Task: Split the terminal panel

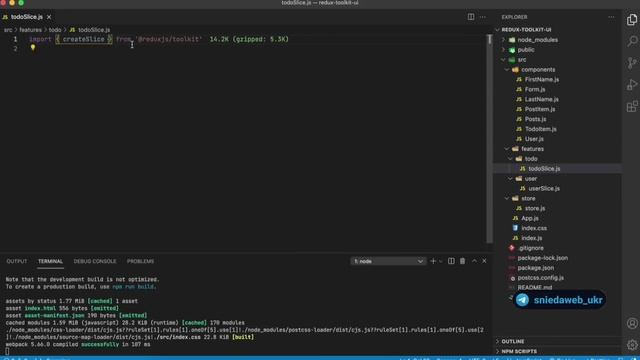Action: click(451, 261)
